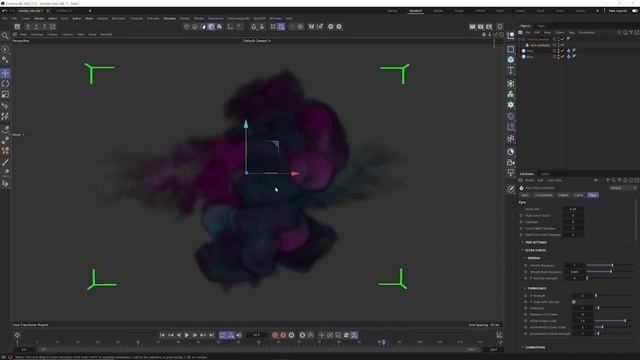
Task: Toggle the layout switch next to New Layouts
Action: click(635, 11)
